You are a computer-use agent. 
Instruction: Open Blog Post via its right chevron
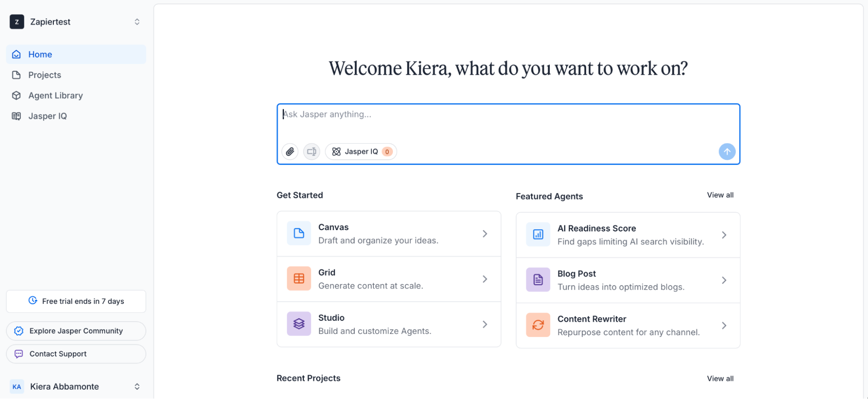tap(724, 280)
